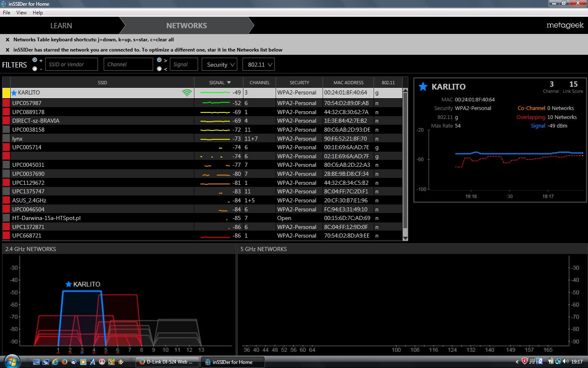Click the SSID or Vendor filter field
588x368 pixels.
tap(71, 64)
